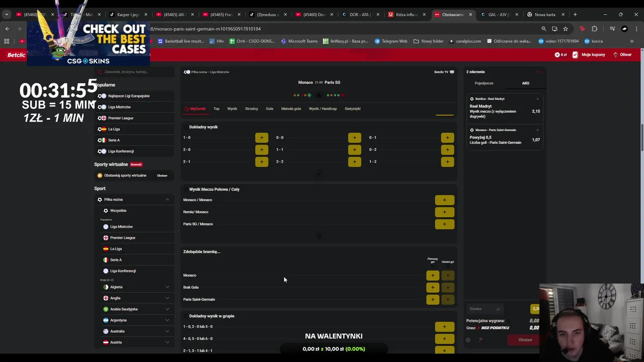The width and height of the screenshot is (644, 362).
Task: Expand the Algieria country list
Action: click(167, 287)
